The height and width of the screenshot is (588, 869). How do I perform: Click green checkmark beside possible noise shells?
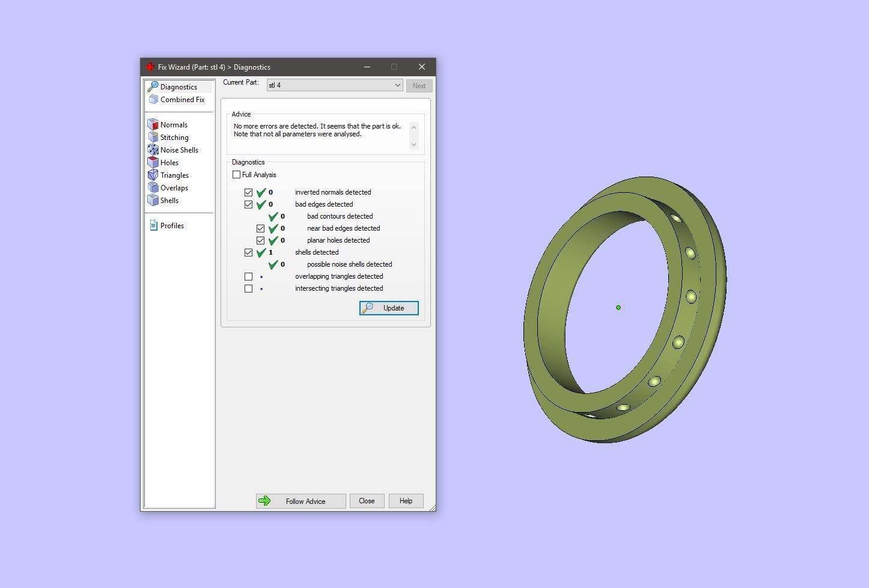pyautogui.click(x=273, y=264)
